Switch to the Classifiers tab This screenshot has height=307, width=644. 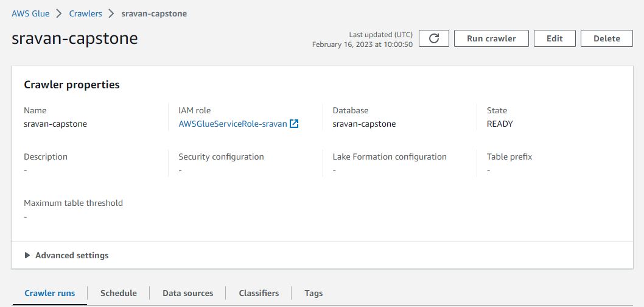[259, 293]
